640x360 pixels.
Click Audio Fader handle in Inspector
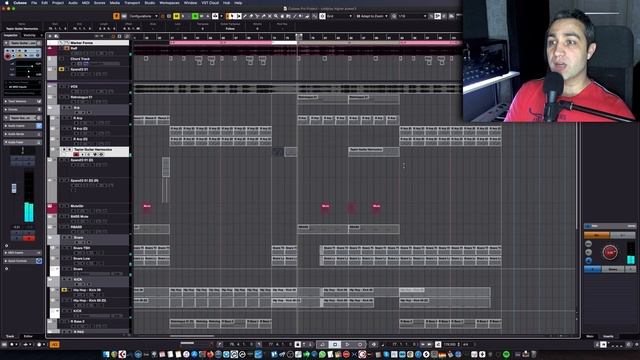click(x=14, y=188)
